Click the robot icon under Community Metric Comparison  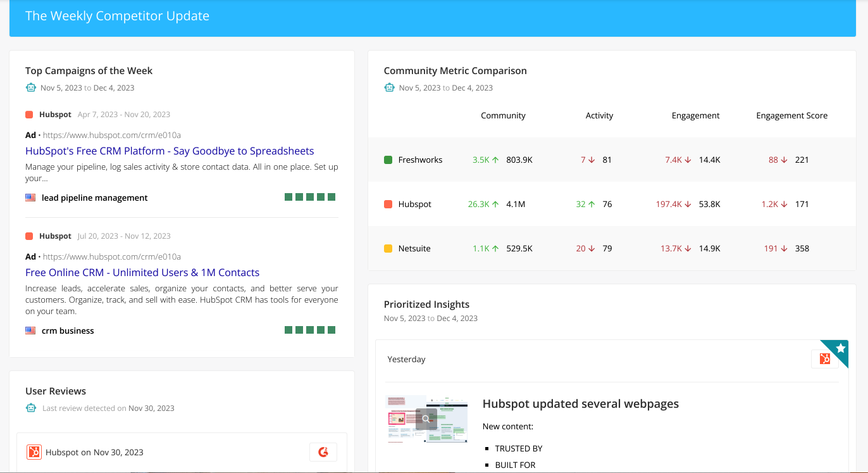click(390, 88)
